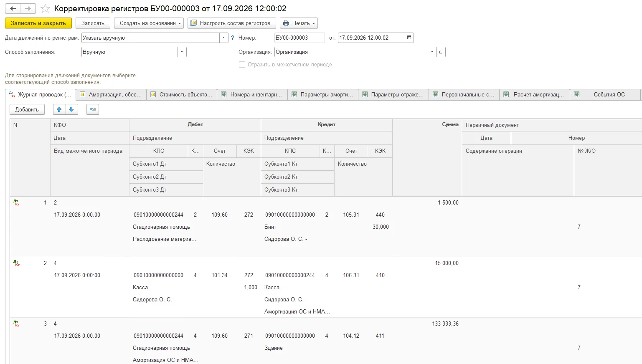642x364 pixels.
Task: Click the Номер input field
Action: [299, 38]
